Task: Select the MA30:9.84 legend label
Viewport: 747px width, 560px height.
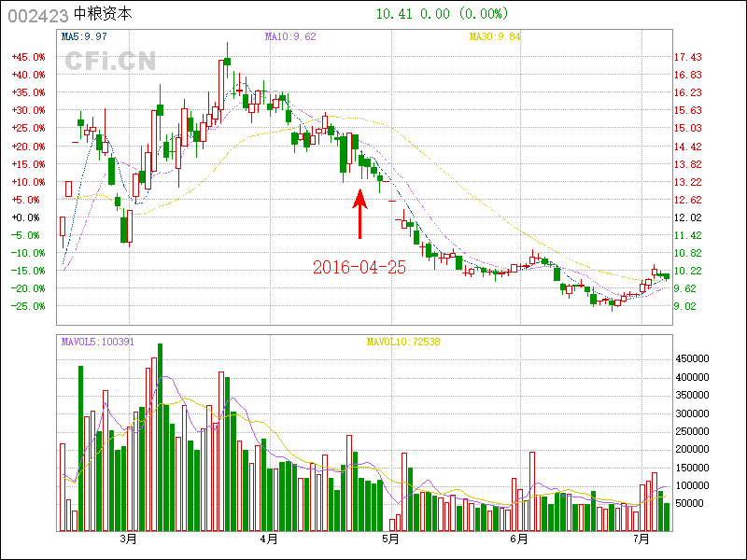Action: (494, 36)
